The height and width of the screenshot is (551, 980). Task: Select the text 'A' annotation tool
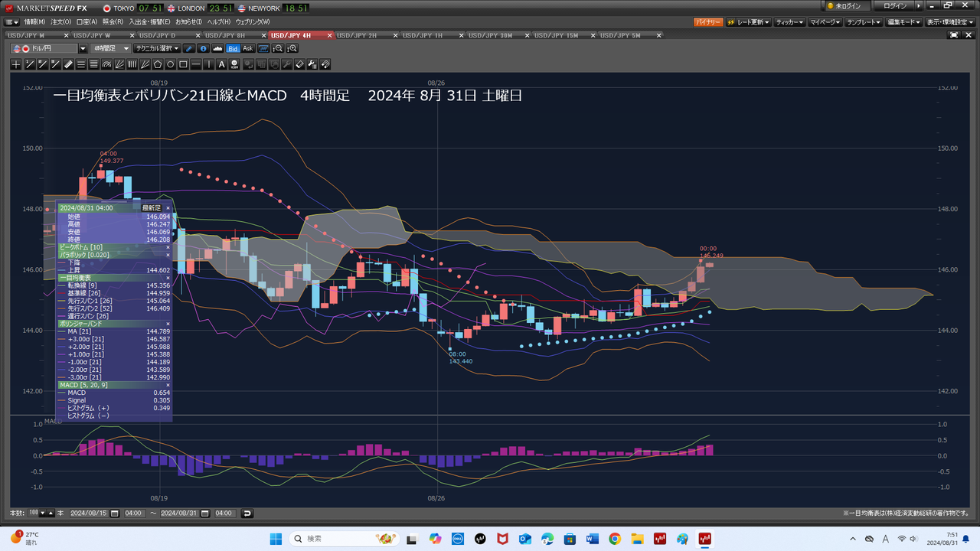[222, 64]
